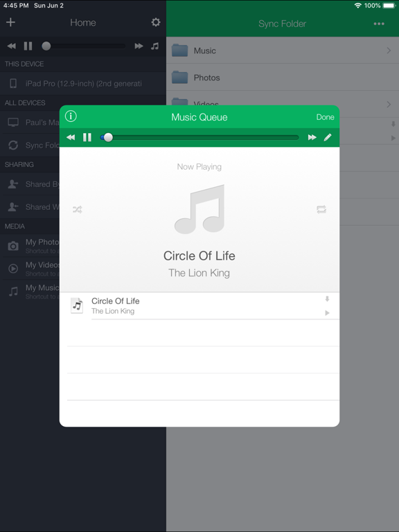Viewport: 399px width, 532px height.
Task: Expand Music folder chevron
Action: (x=389, y=51)
